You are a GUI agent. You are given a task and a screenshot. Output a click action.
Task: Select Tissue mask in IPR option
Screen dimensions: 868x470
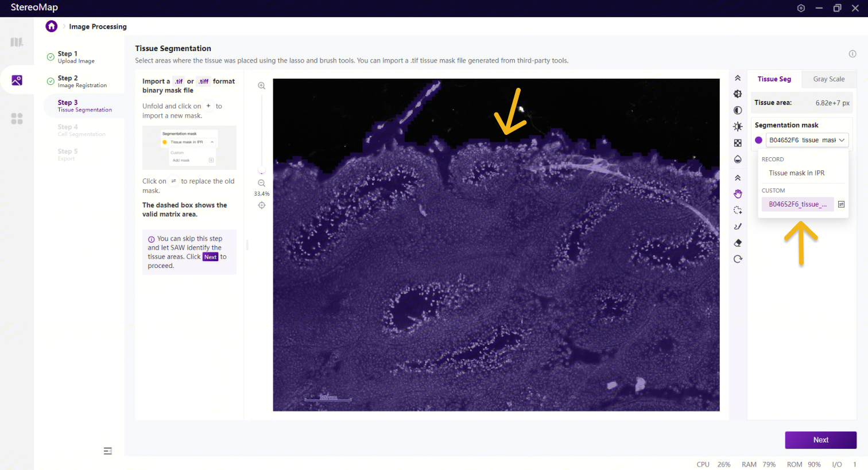(796, 173)
